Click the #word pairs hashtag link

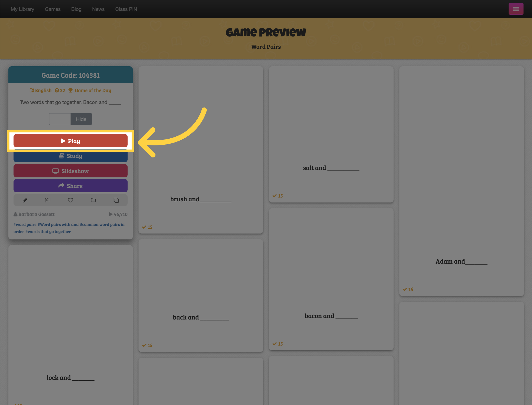24,224
